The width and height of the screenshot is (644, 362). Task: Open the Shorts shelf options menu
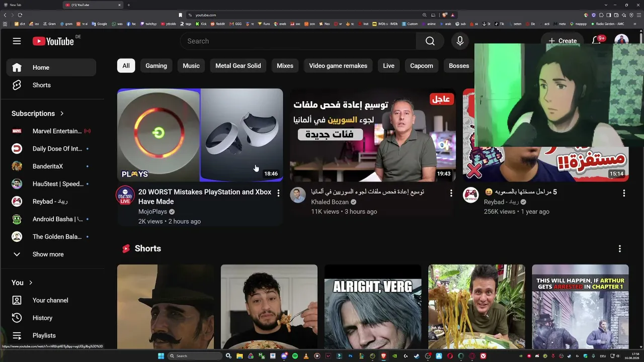(620, 248)
